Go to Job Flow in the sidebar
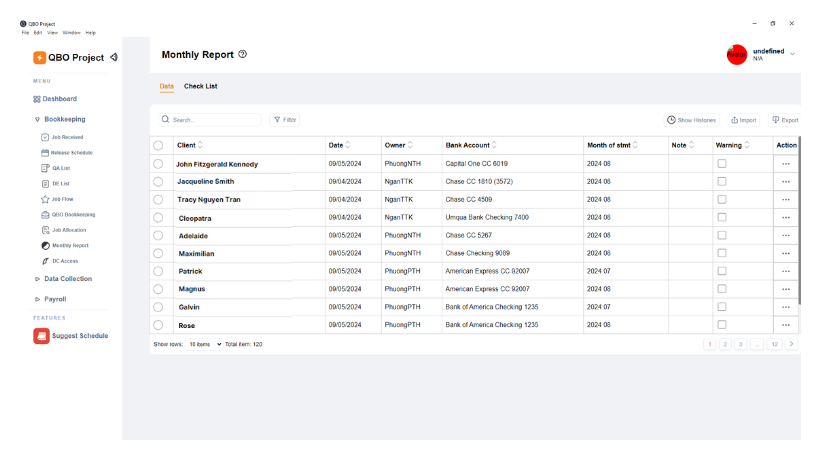This screenshot has width=820, height=460. pyautogui.click(x=62, y=199)
